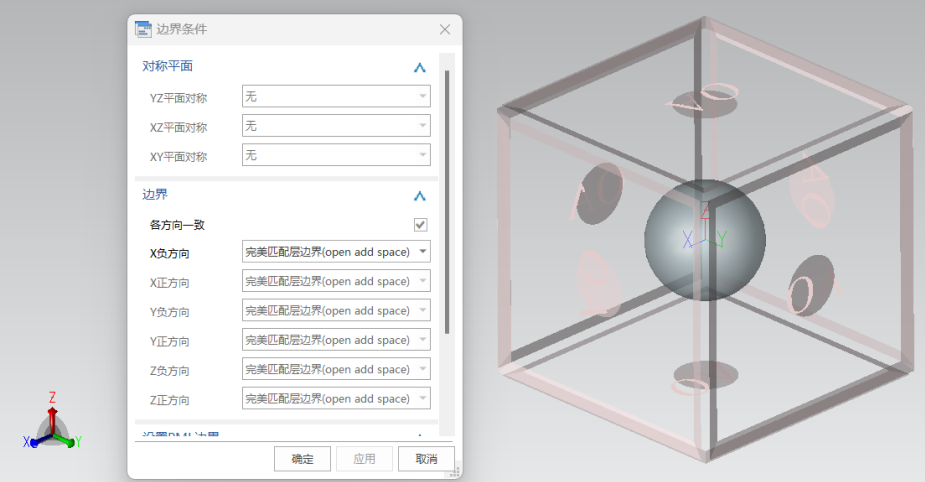This screenshot has width=925, height=482.
Task: Close the 边界条件 dialog
Action: point(445,30)
